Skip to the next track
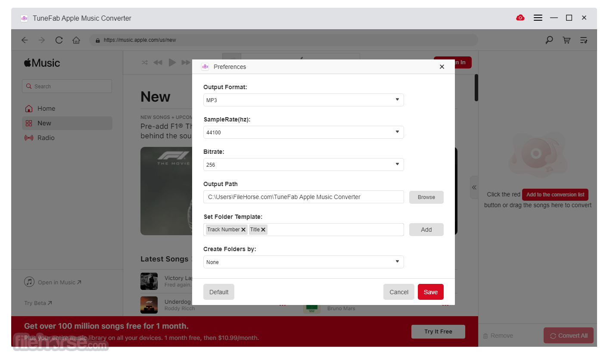This screenshot has height=364, width=616. click(x=186, y=62)
